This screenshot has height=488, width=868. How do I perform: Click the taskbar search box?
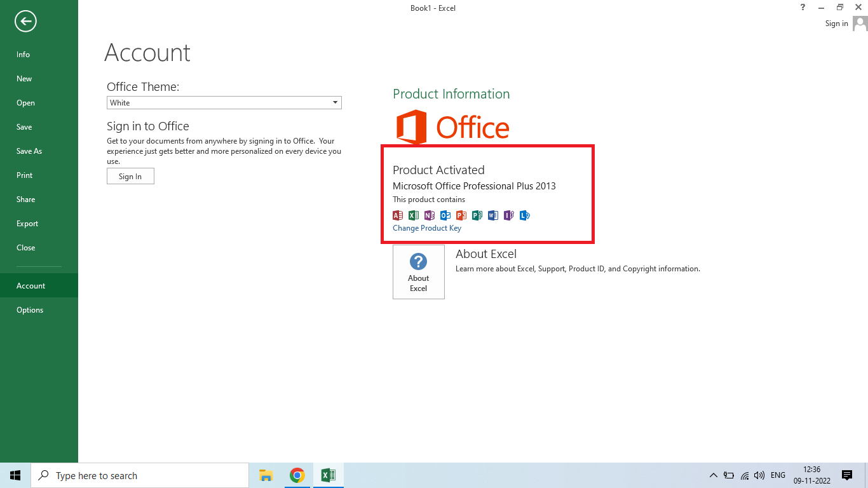pyautogui.click(x=140, y=475)
